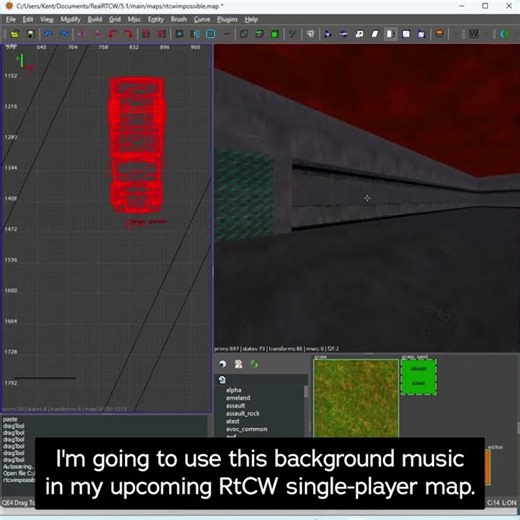
Task: Click the document icon in texture browser toolbar
Action: tap(238, 364)
